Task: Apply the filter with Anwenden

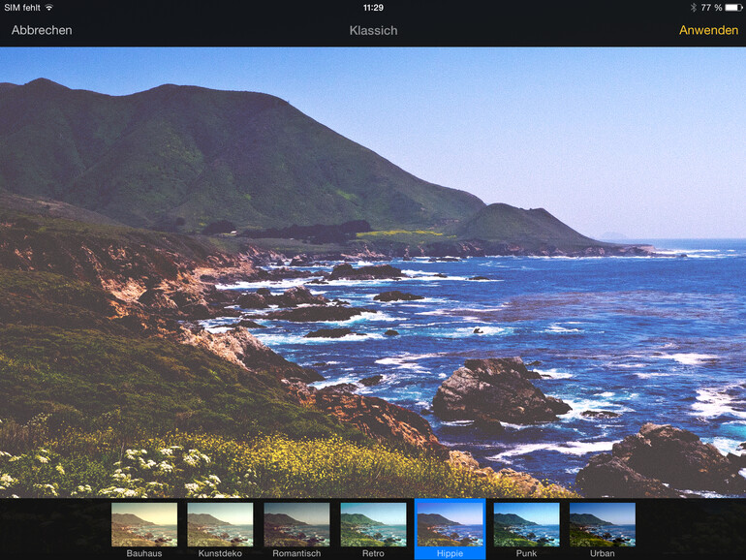Action: (708, 30)
